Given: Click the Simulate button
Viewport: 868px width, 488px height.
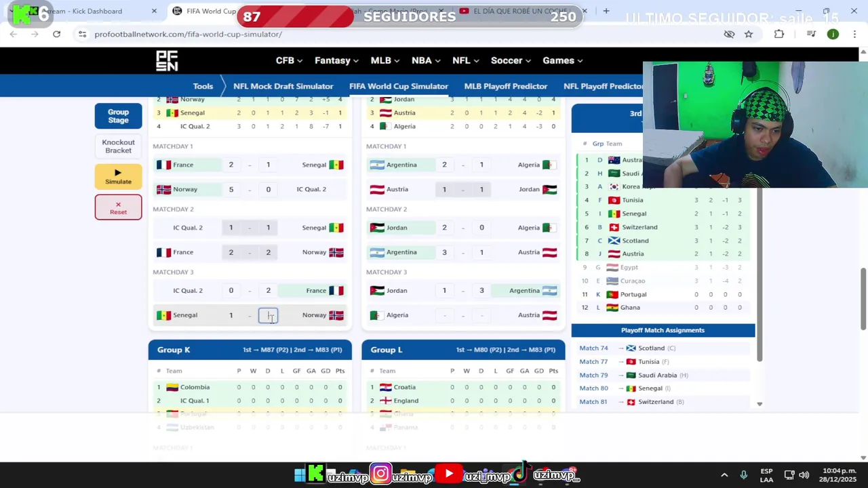Looking at the screenshot, I should point(118,176).
